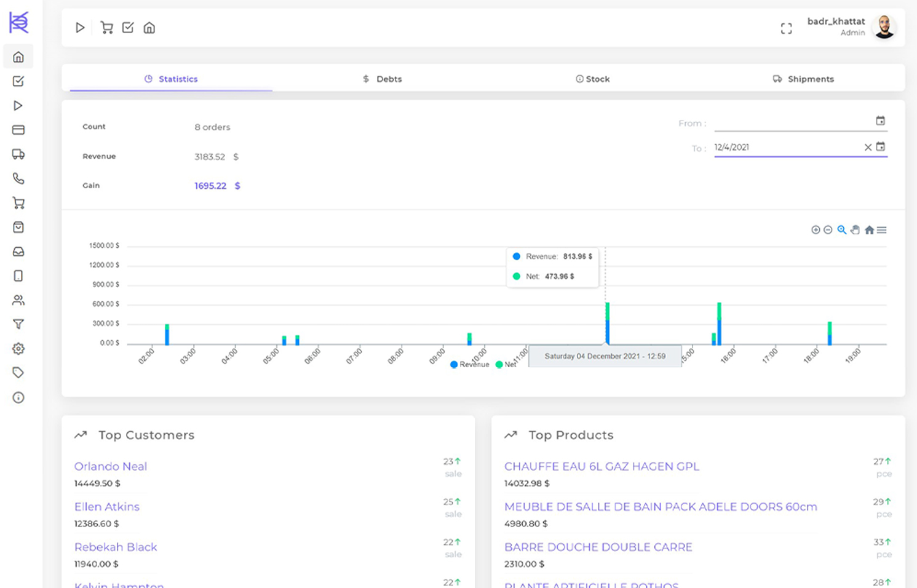Open the tag icon in sidebar
917x588 pixels.
(x=18, y=373)
